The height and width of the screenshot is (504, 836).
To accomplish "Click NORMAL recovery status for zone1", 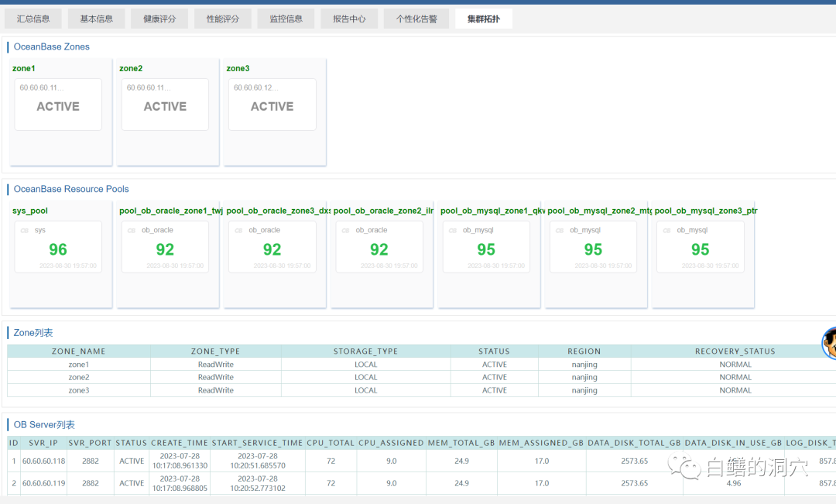I will point(735,365).
